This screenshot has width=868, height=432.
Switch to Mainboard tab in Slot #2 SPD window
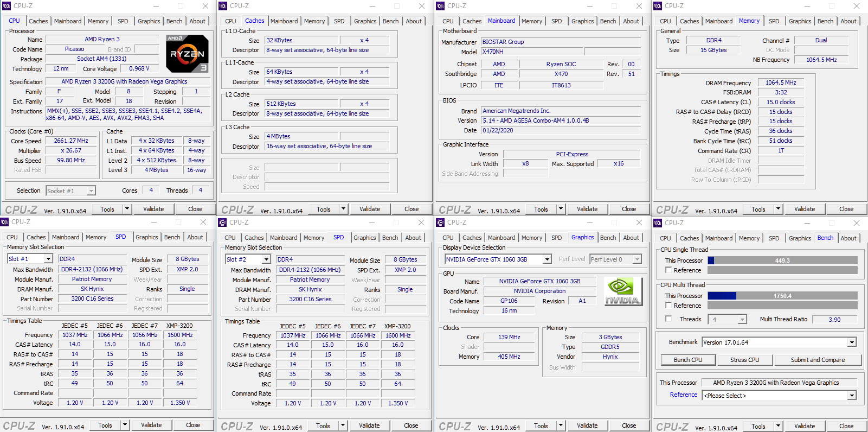pyautogui.click(x=284, y=238)
